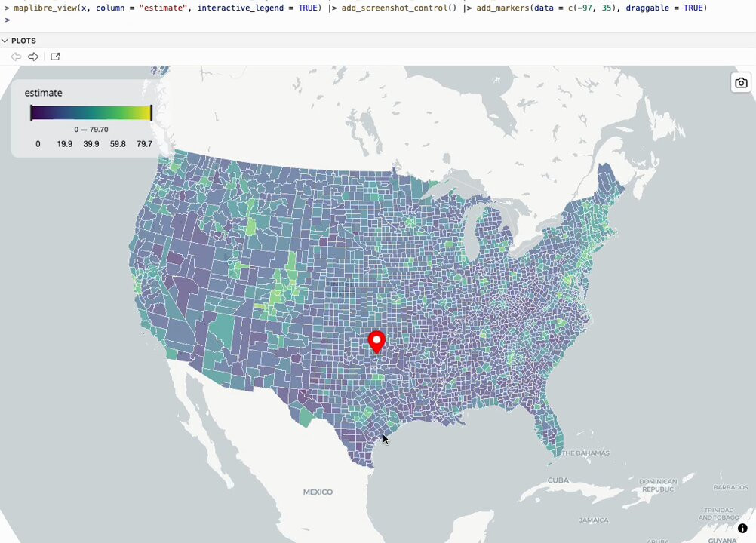Click the BARBADOS map label
The image size is (756, 543).
730,488
